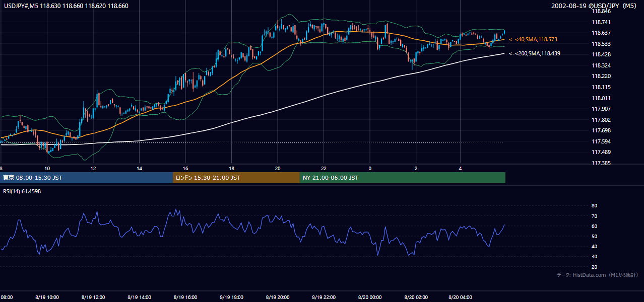Click hour label 10 under price chart
Screen dimensions: 644x302
[47, 168]
